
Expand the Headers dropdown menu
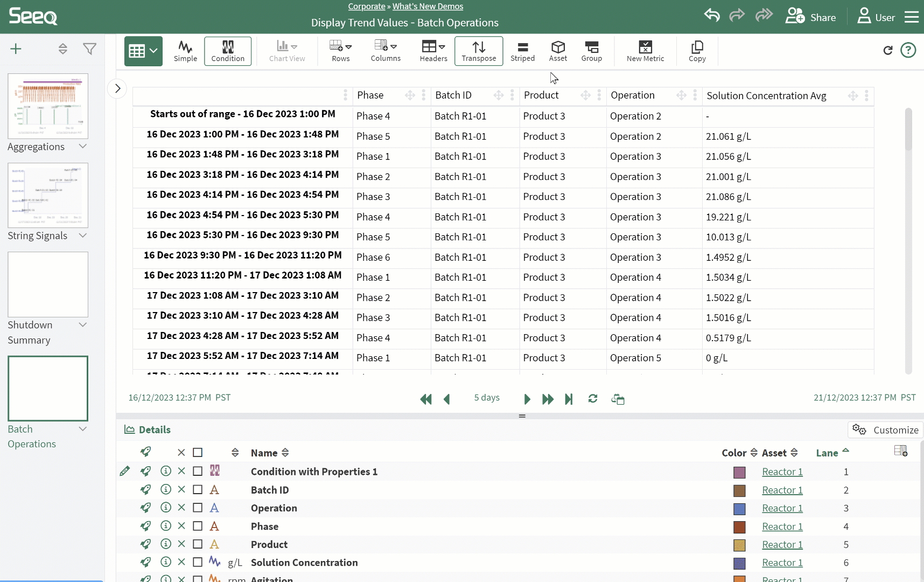pyautogui.click(x=433, y=51)
